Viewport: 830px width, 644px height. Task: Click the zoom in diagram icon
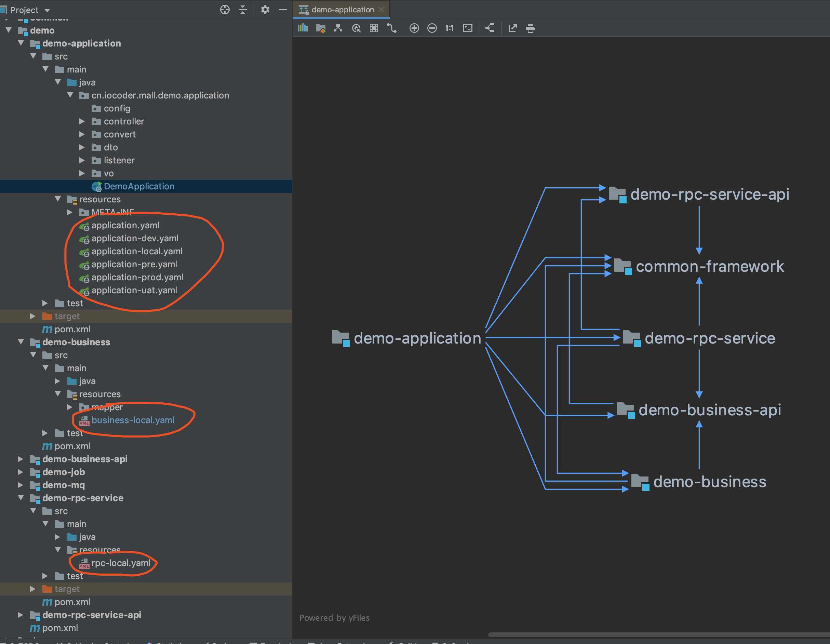[x=414, y=28]
